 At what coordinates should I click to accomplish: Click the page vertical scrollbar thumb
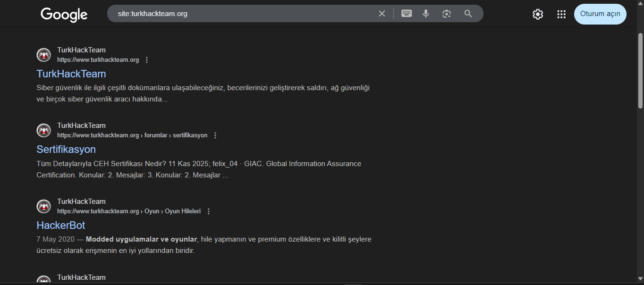point(640,70)
